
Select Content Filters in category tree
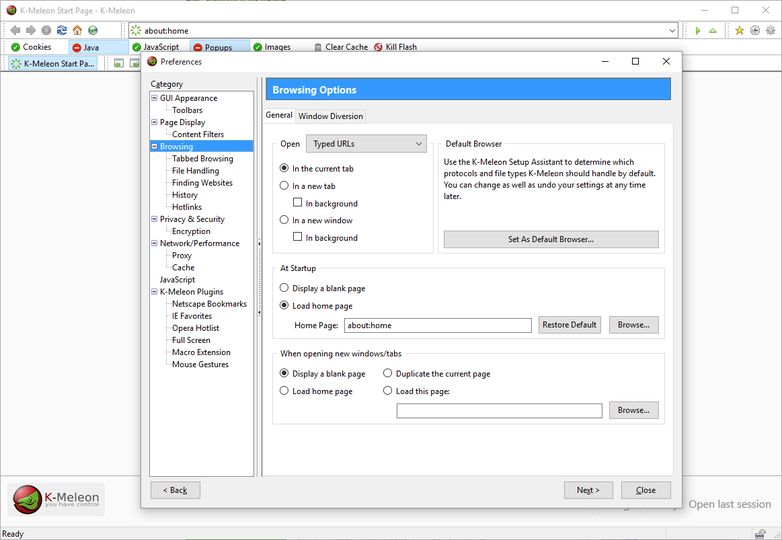(198, 134)
